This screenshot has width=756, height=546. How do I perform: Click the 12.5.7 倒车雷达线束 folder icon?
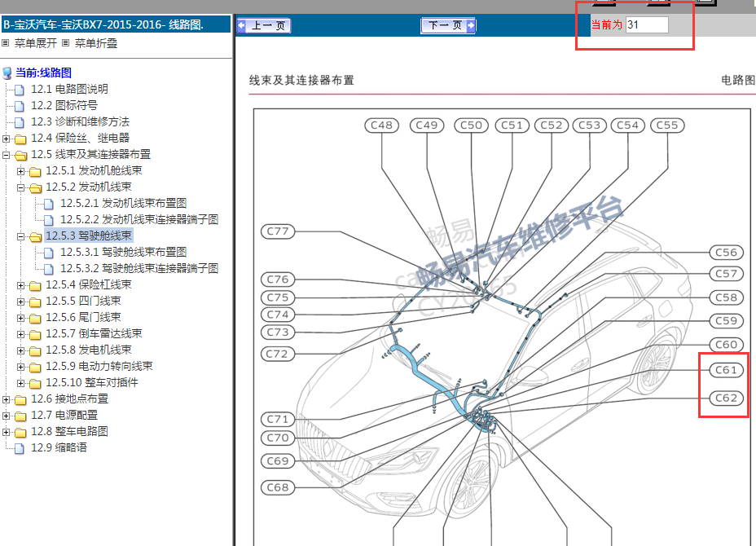click(35, 334)
